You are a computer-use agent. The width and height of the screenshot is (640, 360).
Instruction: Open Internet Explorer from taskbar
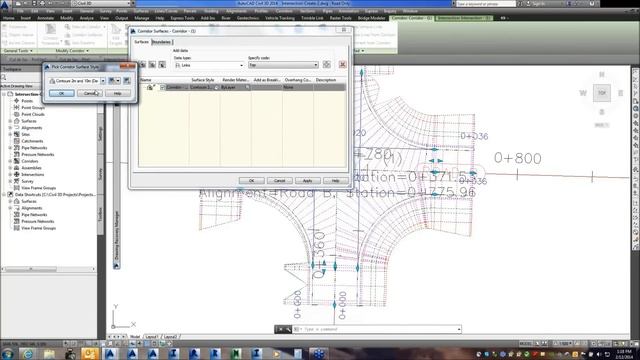tap(28, 353)
